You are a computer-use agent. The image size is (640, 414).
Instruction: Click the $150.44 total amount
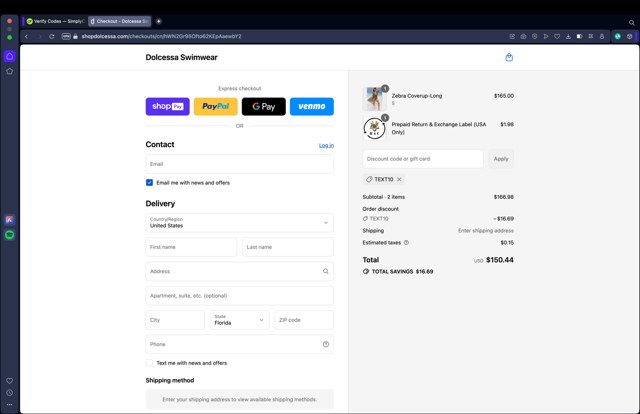pyautogui.click(x=500, y=260)
